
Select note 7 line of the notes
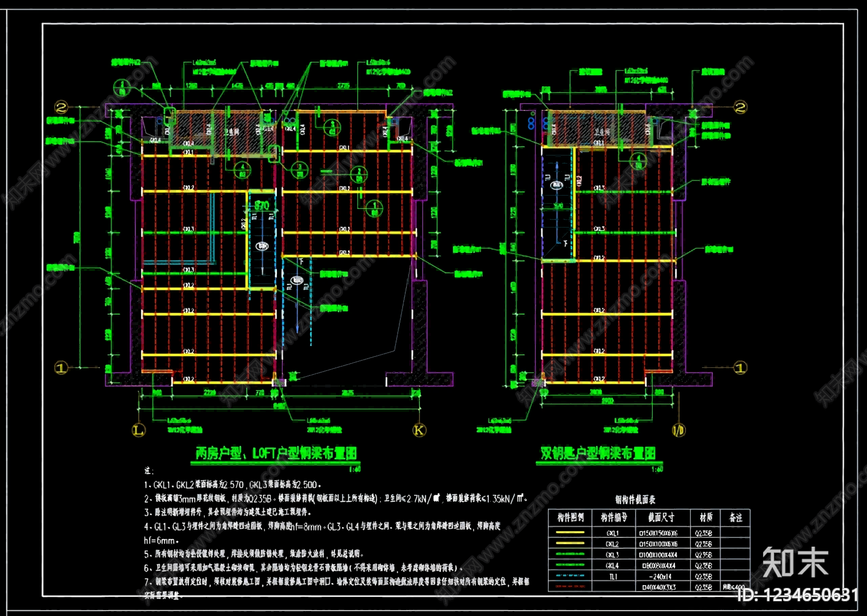click(337, 582)
